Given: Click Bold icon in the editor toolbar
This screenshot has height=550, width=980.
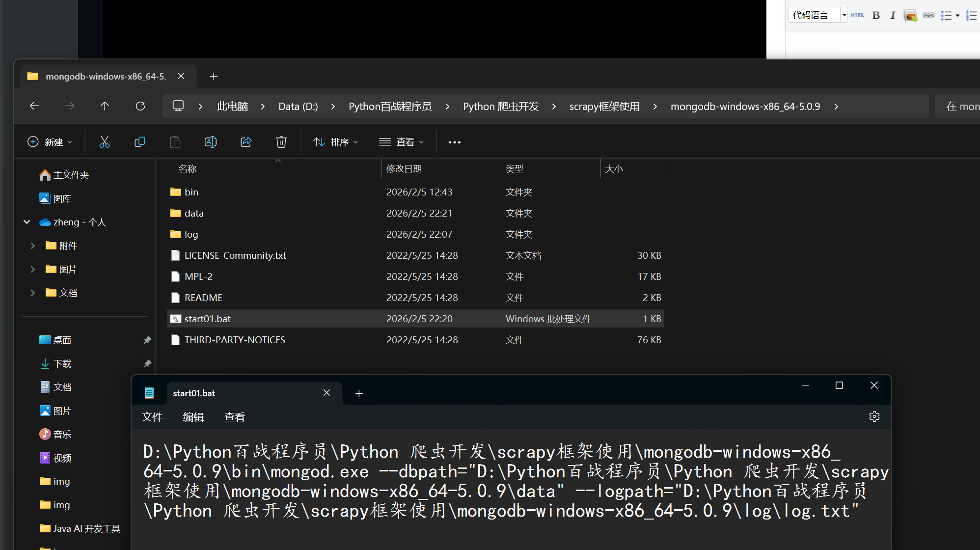Looking at the screenshot, I should coord(876,15).
